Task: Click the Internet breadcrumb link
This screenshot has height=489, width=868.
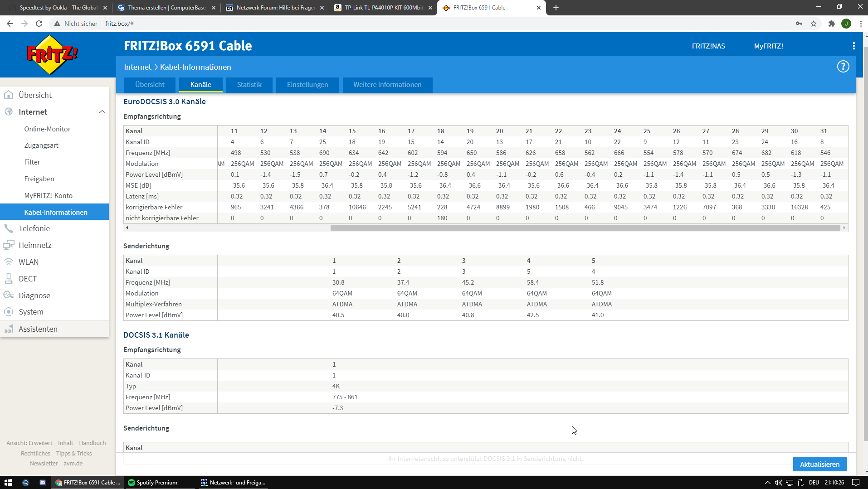Action: coord(137,67)
